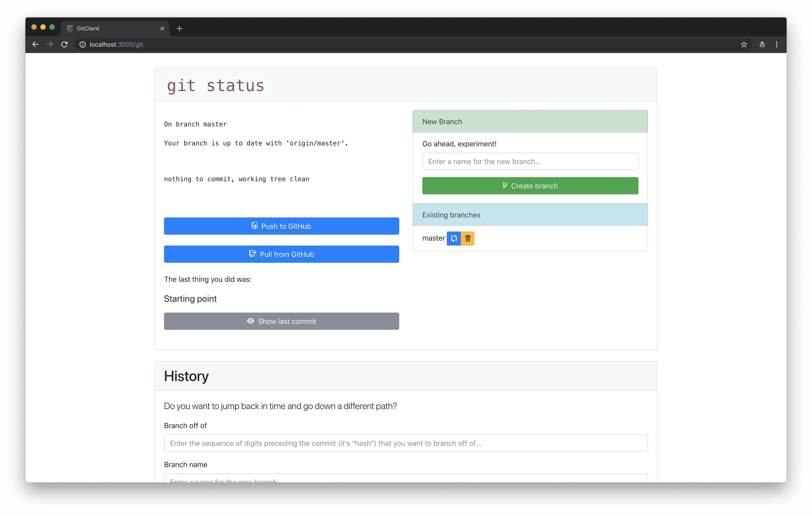Select the GitClient browser tab

pyautogui.click(x=115, y=29)
